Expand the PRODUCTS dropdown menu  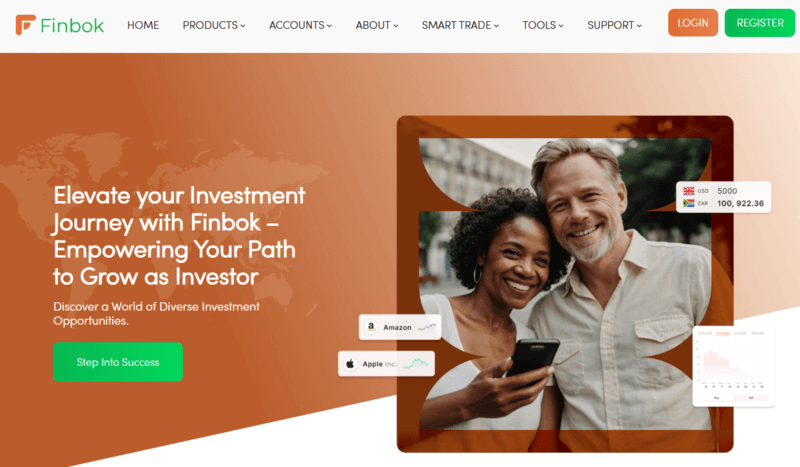214,25
